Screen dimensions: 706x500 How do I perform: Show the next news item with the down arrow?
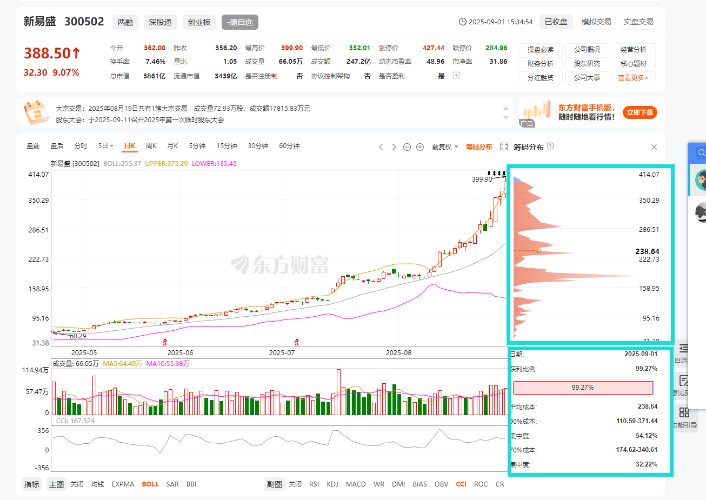tap(506, 117)
